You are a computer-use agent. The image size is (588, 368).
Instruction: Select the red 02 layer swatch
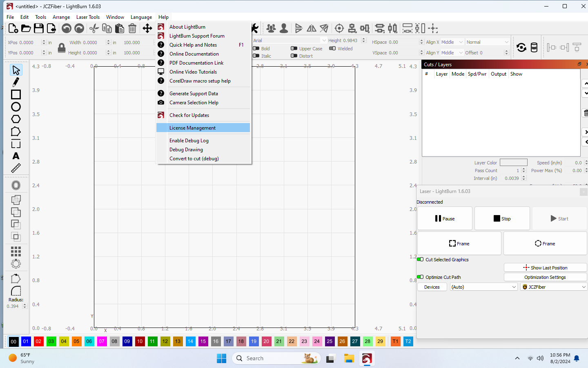[x=38, y=341]
